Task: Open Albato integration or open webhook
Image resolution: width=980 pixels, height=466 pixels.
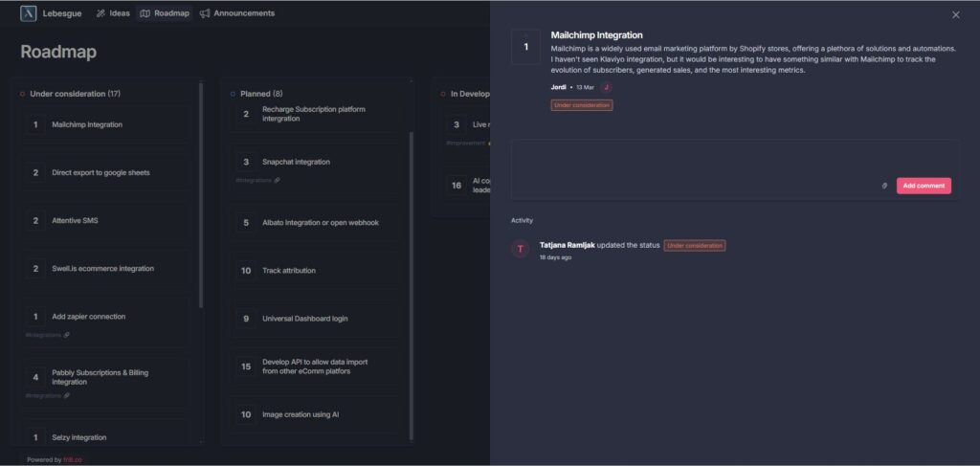Action: (314, 223)
